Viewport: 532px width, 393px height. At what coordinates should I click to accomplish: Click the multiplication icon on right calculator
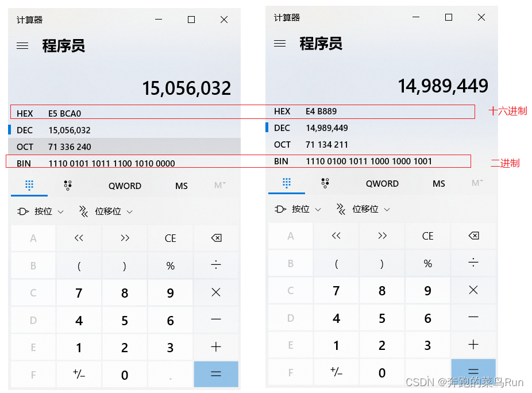[473, 290]
